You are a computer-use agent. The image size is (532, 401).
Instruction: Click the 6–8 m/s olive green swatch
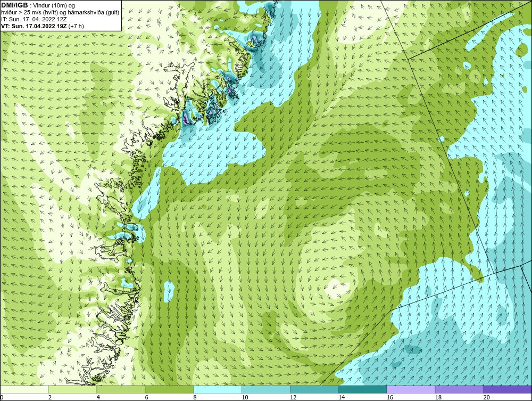(x=169, y=389)
